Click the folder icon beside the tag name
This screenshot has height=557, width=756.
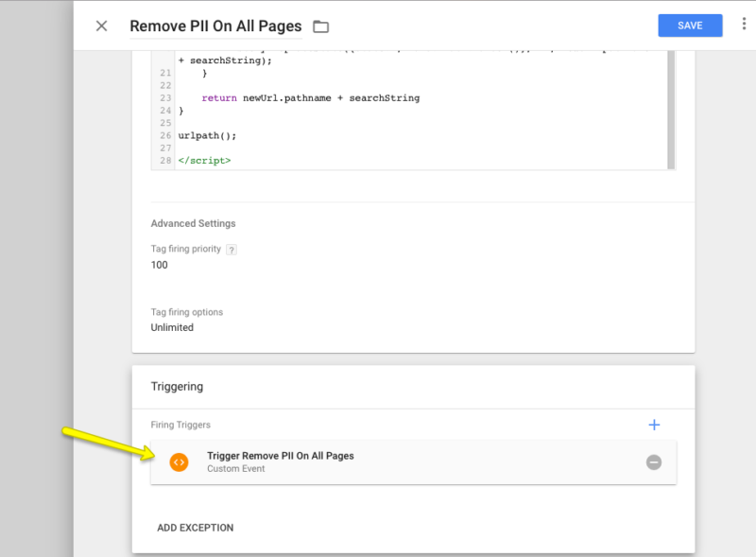[320, 26]
